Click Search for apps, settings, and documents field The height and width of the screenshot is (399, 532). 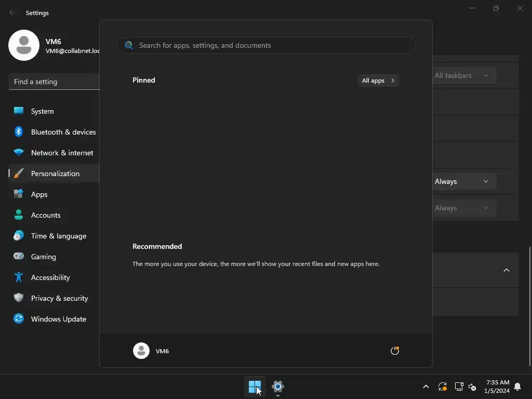(265, 45)
